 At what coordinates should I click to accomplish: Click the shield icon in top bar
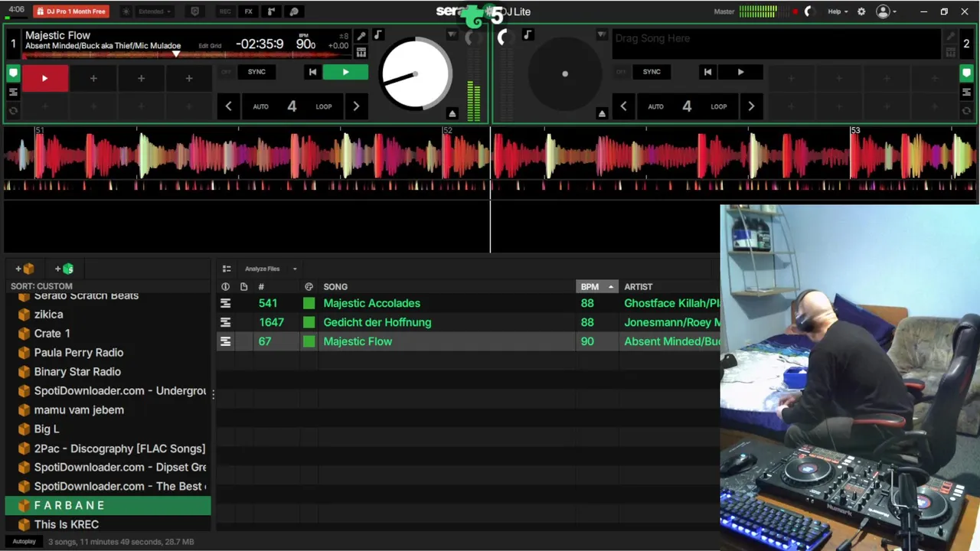click(194, 11)
